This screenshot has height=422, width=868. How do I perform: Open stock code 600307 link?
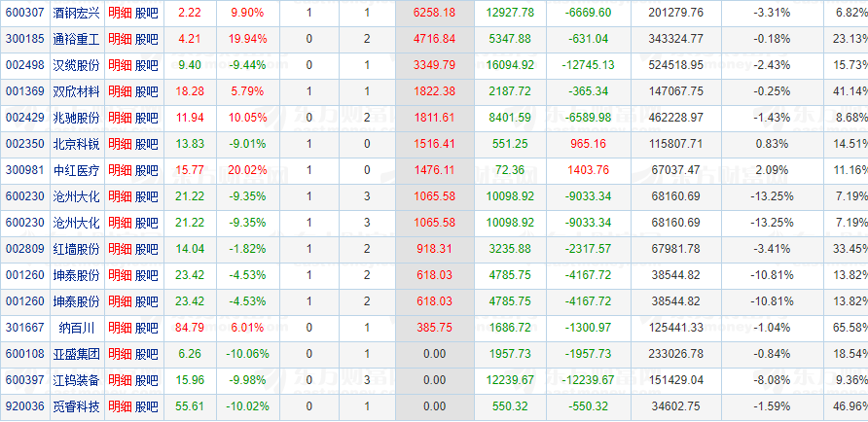pos(24,13)
